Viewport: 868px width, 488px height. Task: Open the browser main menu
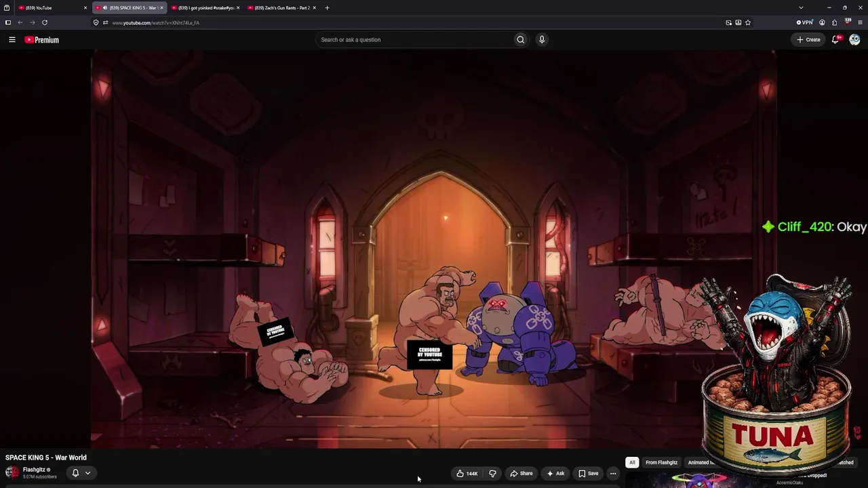pyautogui.click(x=860, y=22)
